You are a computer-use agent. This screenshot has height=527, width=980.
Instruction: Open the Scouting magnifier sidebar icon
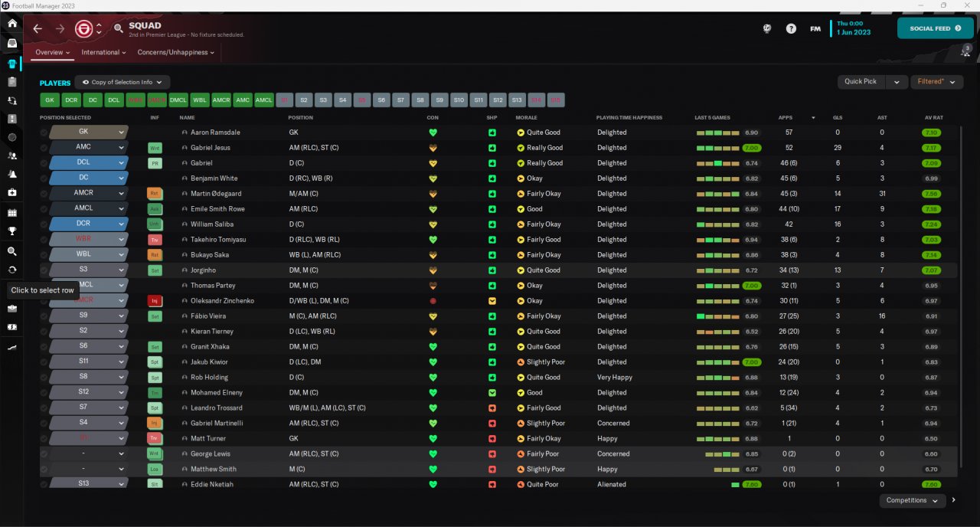point(12,251)
